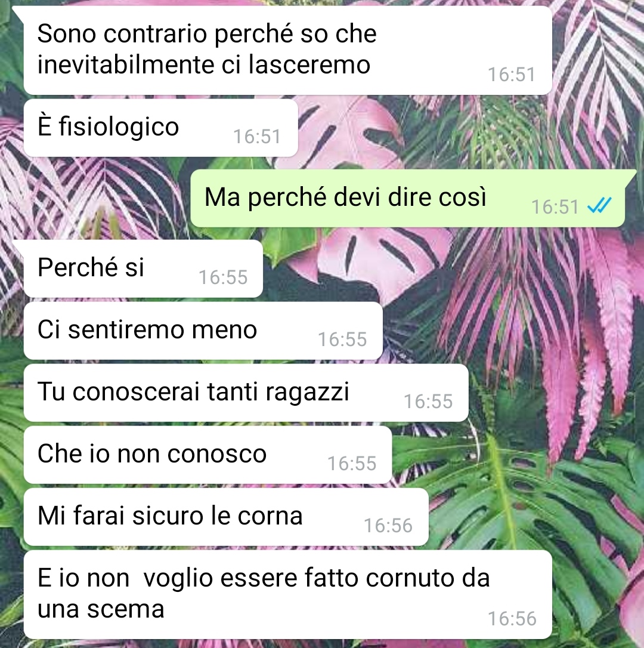Tap the 16:55 timestamp next to 'Ci sentiremo meno'
This screenshot has width=644, height=648.
pyautogui.click(x=342, y=340)
